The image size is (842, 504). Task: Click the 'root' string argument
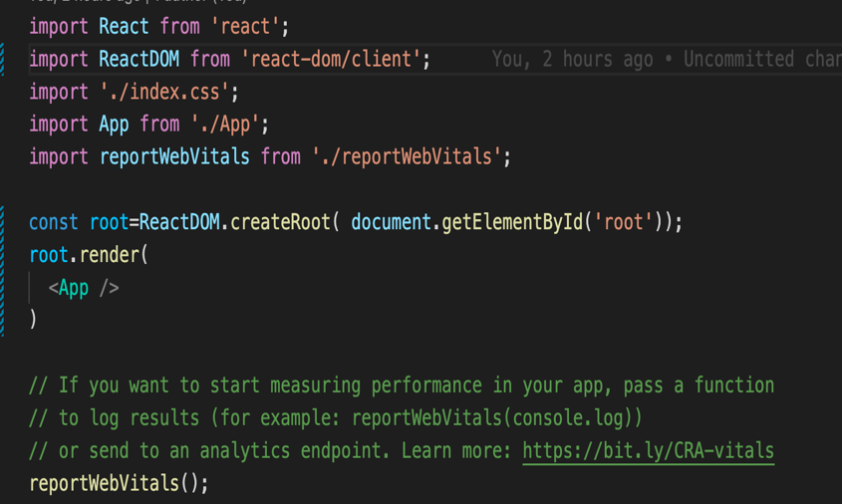click(x=624, y=222)
